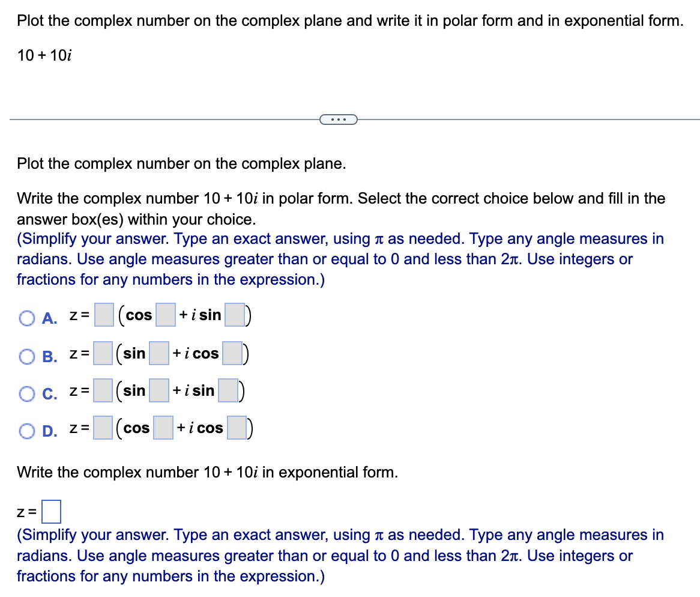Click the modulus answer box in choice B
The width and height of the screenshot is (700, 597).
coord(103,353)
